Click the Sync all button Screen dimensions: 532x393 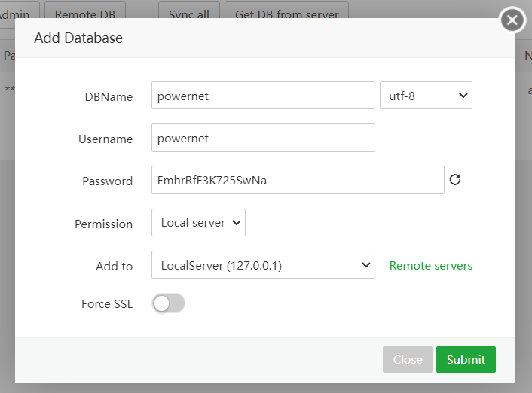(x=188, y=13)
